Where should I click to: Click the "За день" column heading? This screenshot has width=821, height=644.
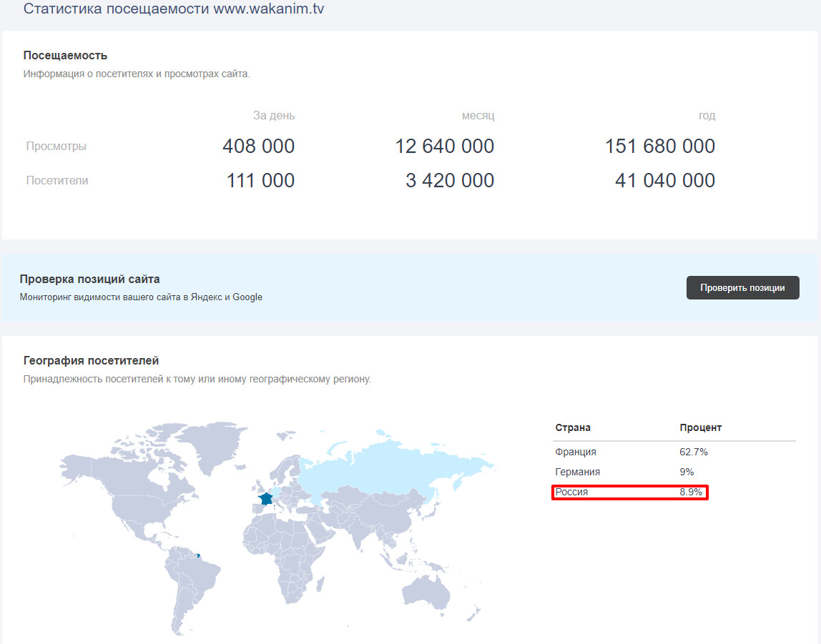pos(273,116)
